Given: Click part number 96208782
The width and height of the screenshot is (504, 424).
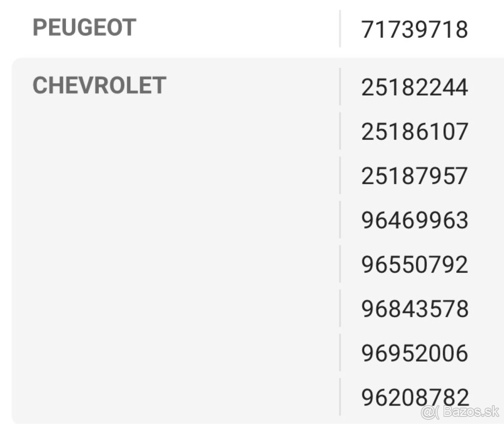Looking at the screenshot, I should pos(414,397).
